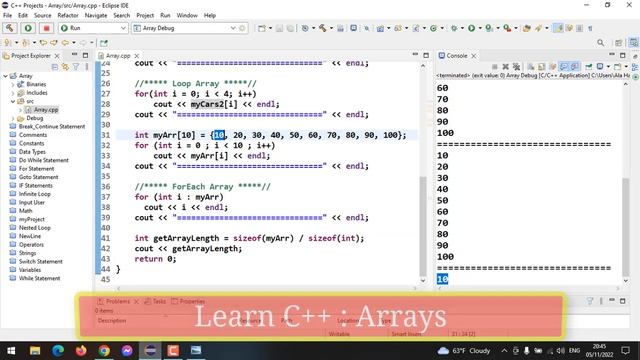Click code line 41 getArrayLength declaration
The height and width of the screenshot is (360, 640).
tap(249, 238)
